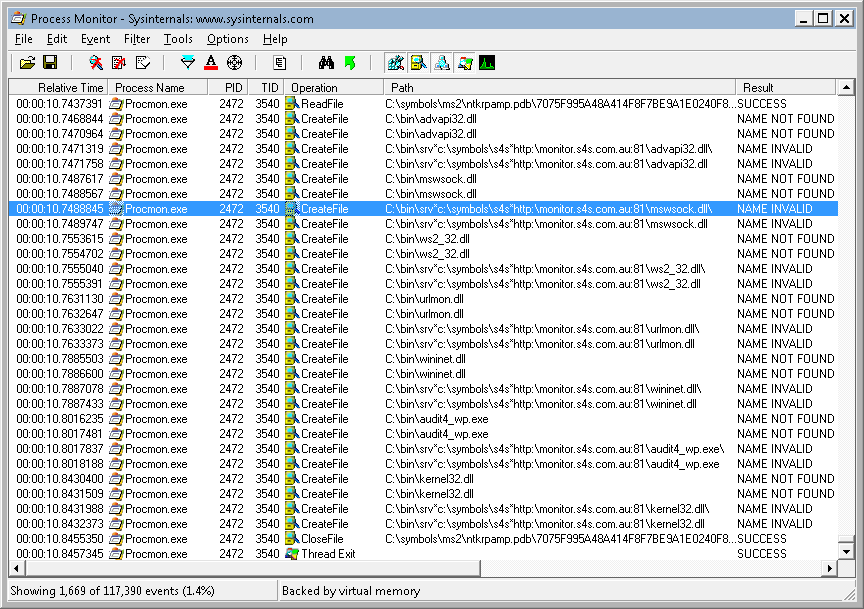Click the green Jump To Object arrow
The height and width of the screenshot is (609, 864).
coord(350,63)
